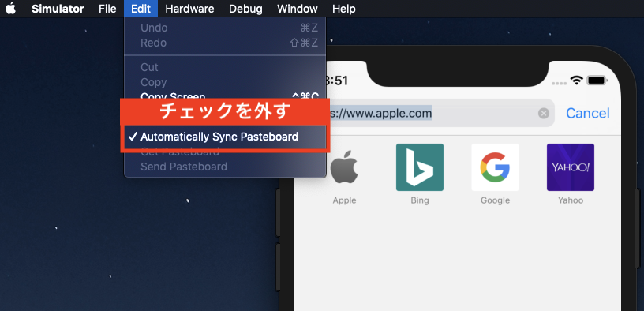644x311 pixels.
Task: Tap Cancel next to the address bar
Action: click(588, 114)
